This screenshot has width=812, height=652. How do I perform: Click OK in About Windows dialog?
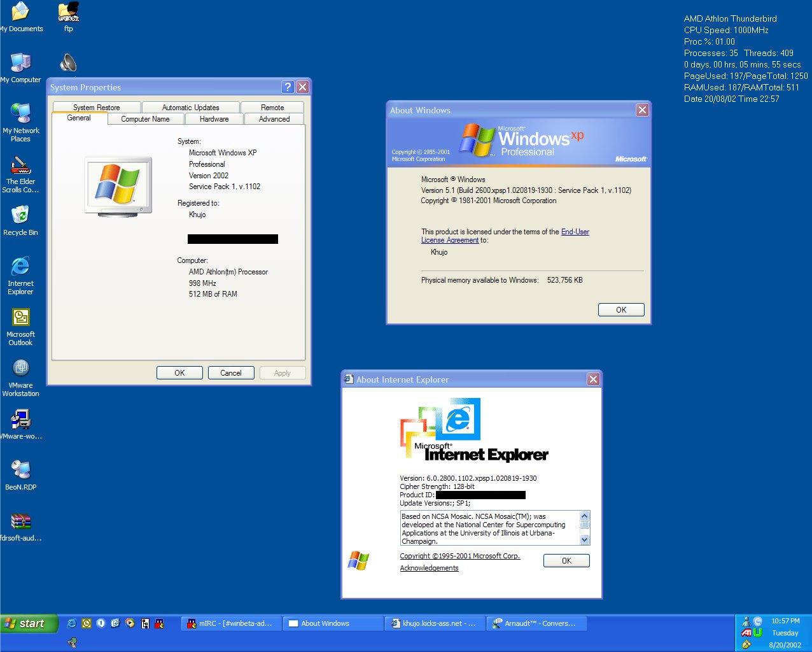pos(621,310)
